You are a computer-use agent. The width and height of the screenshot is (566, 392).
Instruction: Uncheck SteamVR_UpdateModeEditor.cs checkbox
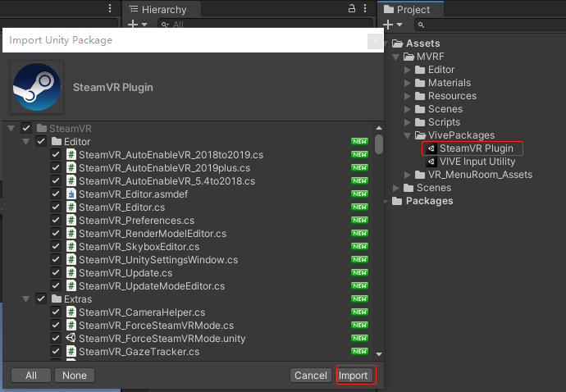point(56,285)
